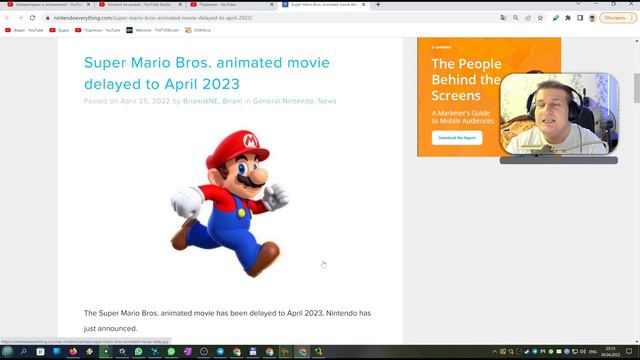Open the Windows Start button

click(x=7, y=351)
